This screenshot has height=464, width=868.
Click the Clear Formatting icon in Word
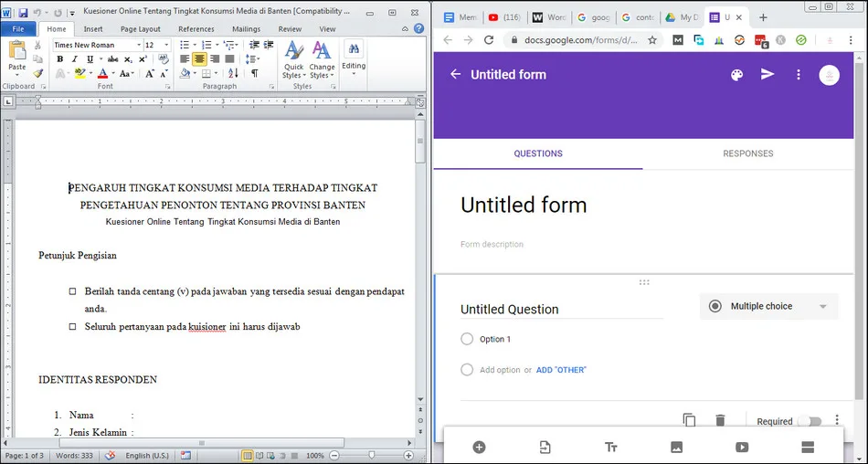[x=164, y=58]
